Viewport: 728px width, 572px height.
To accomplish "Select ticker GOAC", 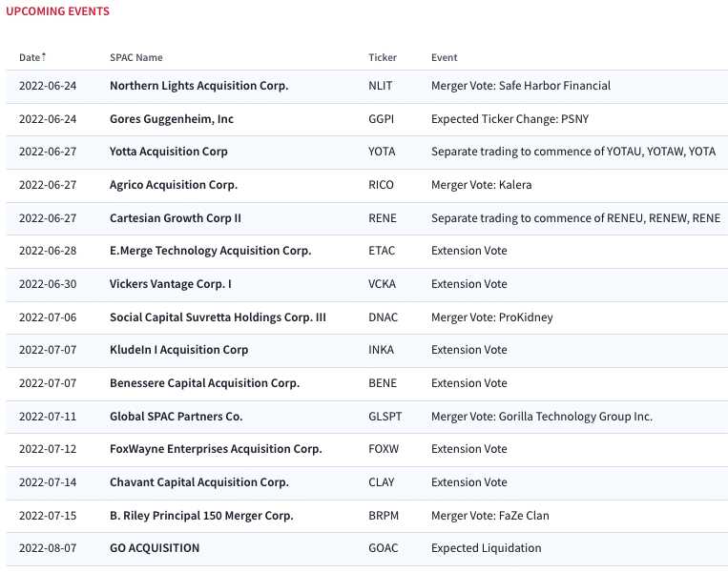I will pos(383,548).
